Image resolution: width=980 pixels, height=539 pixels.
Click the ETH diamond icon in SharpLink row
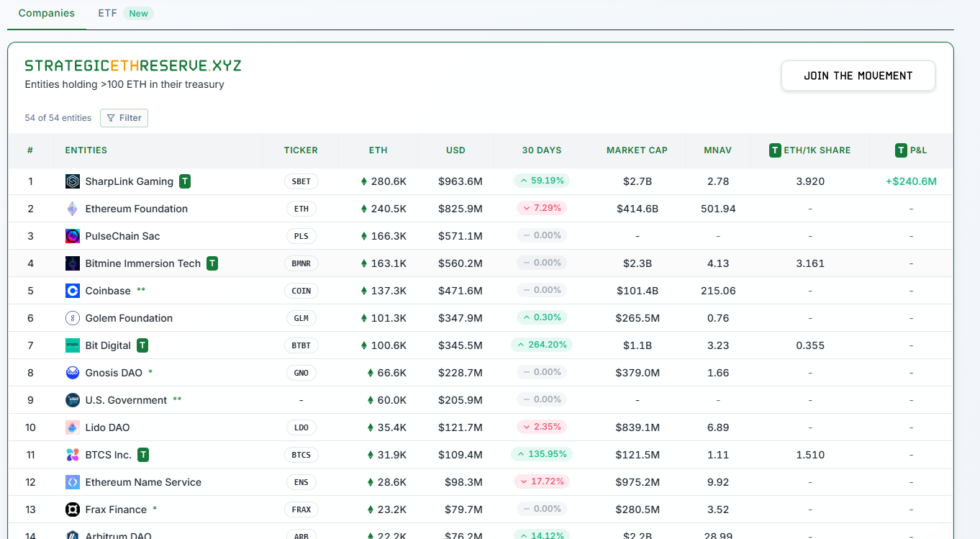click(364, 182)
